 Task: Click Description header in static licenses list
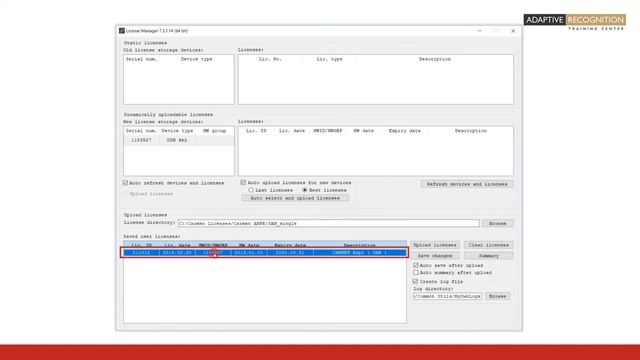[x=435, y=59]
